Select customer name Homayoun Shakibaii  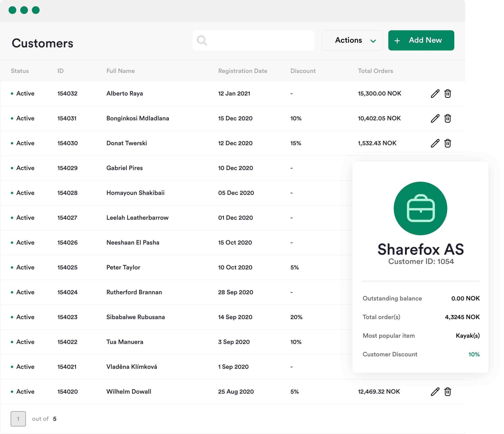pyautogui.click(x=135, y=193)
